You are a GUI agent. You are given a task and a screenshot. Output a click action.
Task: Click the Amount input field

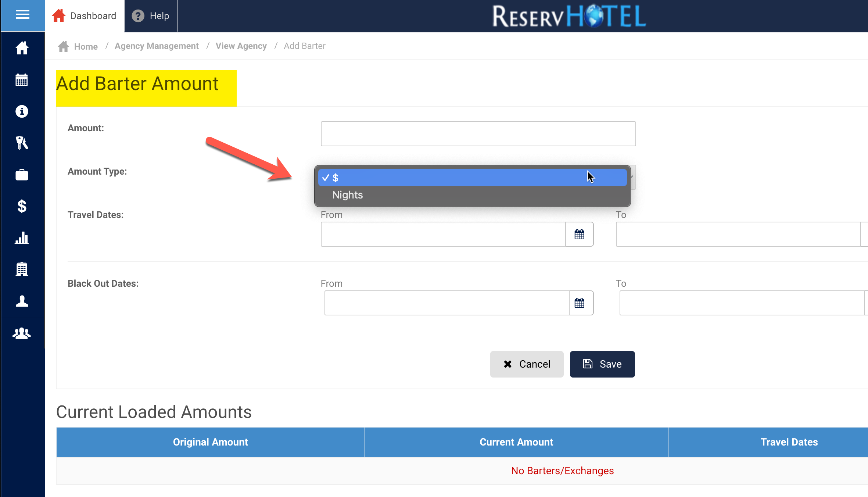tap(478, 134)
